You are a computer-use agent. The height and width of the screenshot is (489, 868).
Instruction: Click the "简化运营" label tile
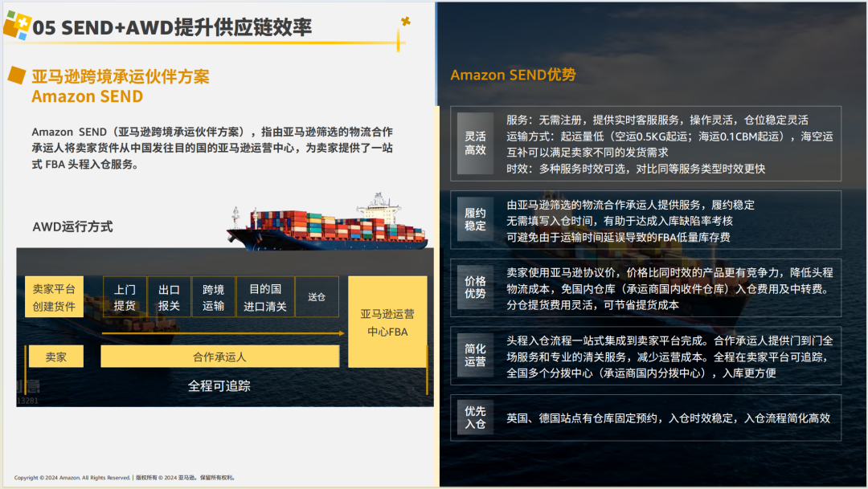[x=476, y=355]
